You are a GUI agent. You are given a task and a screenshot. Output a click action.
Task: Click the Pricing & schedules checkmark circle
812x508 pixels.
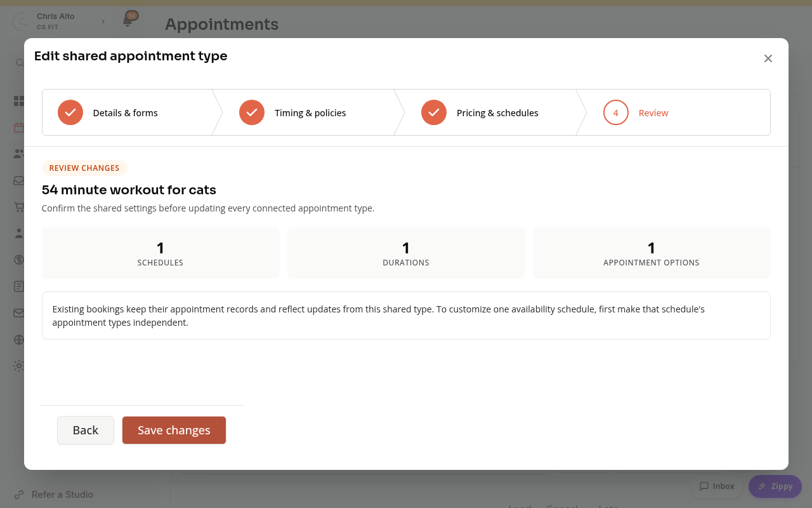click(434, 112)
